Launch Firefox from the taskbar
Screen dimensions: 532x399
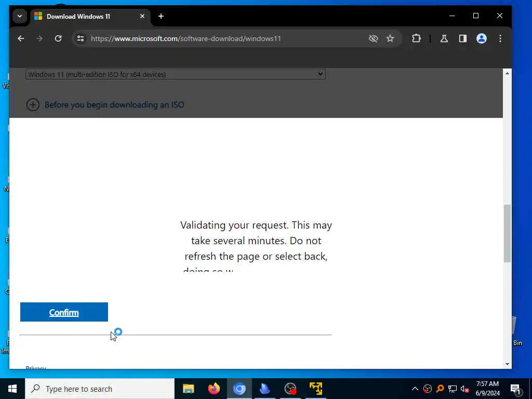pos(214,389)
